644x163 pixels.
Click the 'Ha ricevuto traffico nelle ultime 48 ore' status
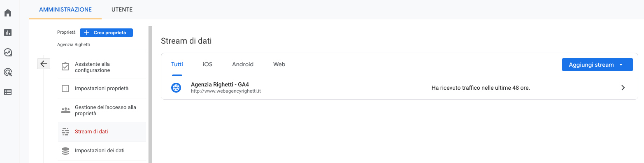(481, 88)
